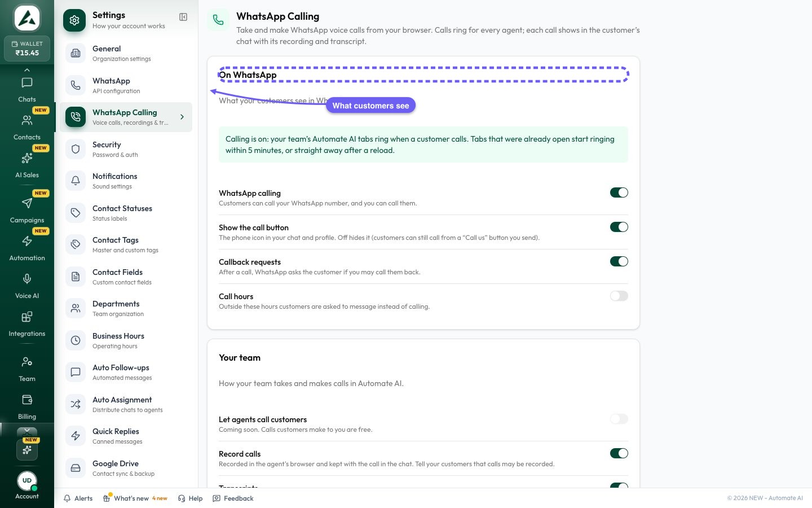
Task: Open Google Drive settings
Action: pyautogui.click(x=126, y=468)
